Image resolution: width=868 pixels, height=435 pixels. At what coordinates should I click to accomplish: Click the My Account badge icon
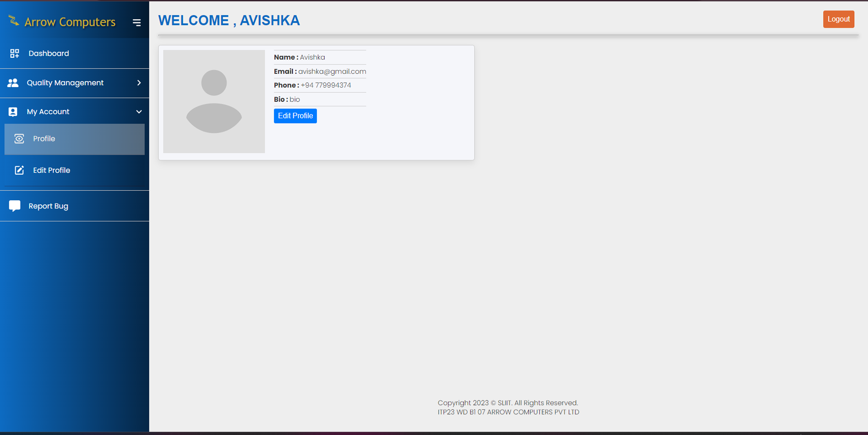point(13,111)
